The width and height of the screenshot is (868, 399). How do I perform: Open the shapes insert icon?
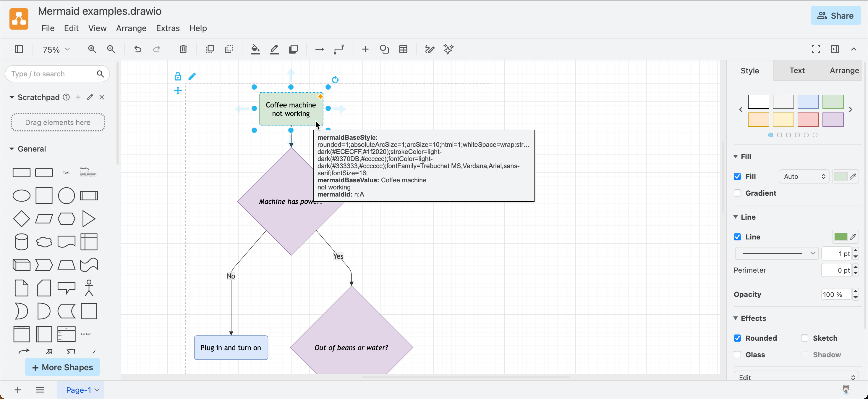384,49
